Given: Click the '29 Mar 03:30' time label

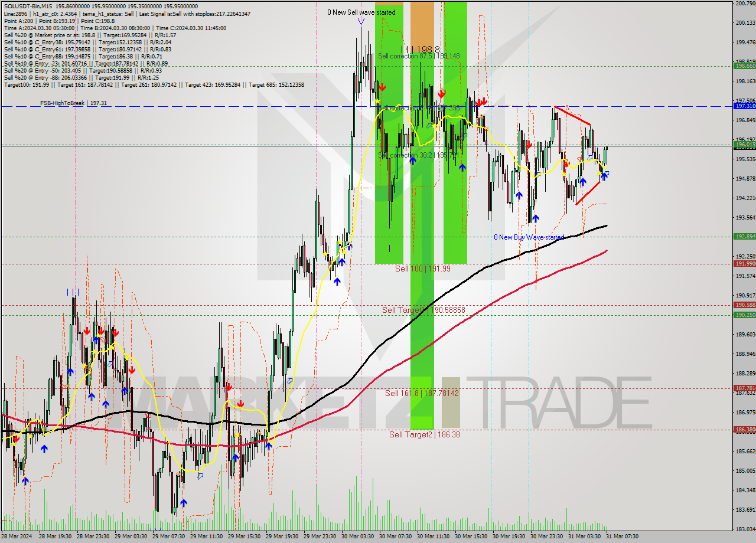Looking at the screenshot, I should [131, 537].
